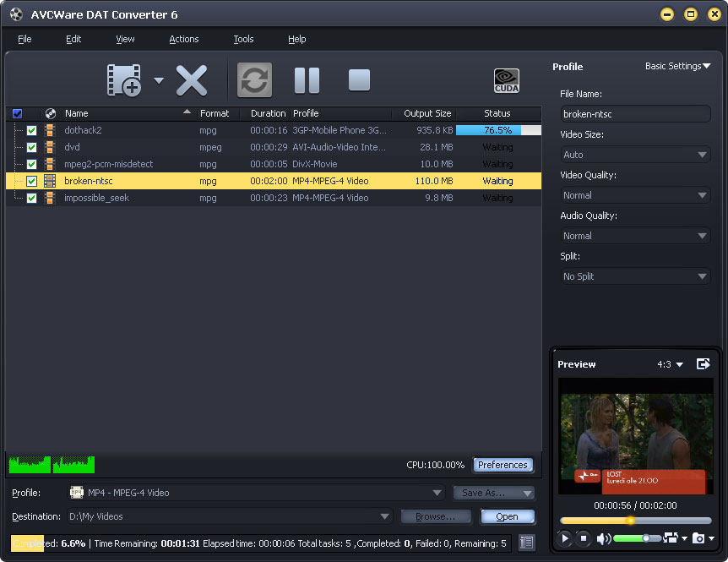Open the Tools menu
The width and height of the screenshot is (728, 562).
click(x=243, y=39)
